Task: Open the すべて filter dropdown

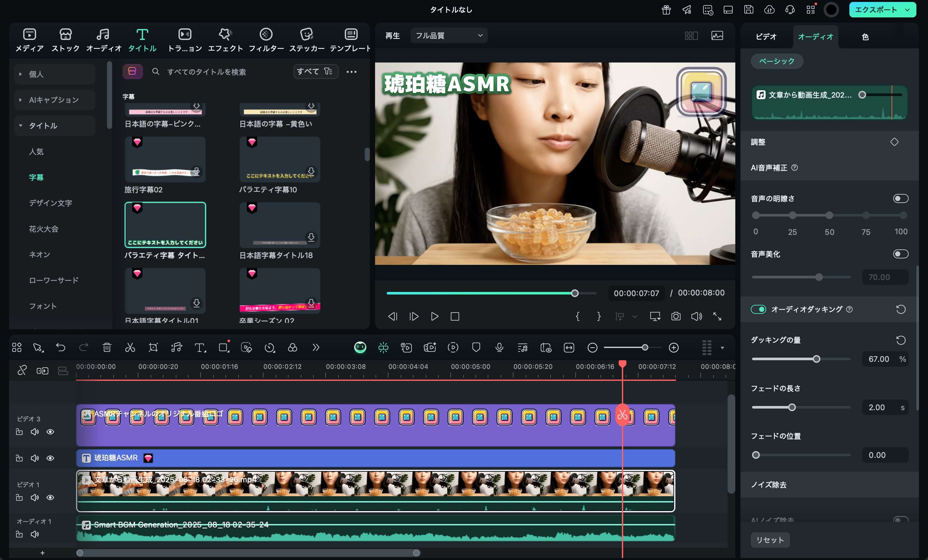Action: pyautogui.click(x=315, y=72)
